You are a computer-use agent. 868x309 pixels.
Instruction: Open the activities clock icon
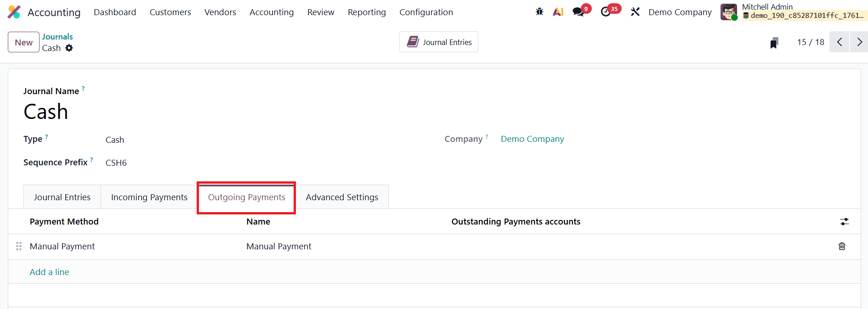point(606,12)
